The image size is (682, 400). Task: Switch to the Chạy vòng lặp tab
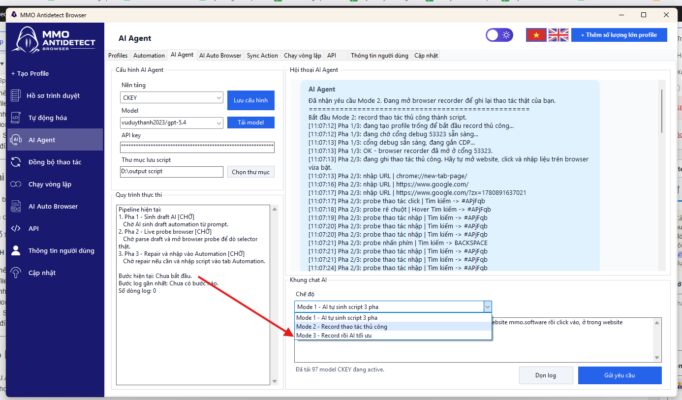[x=302, y=55]
